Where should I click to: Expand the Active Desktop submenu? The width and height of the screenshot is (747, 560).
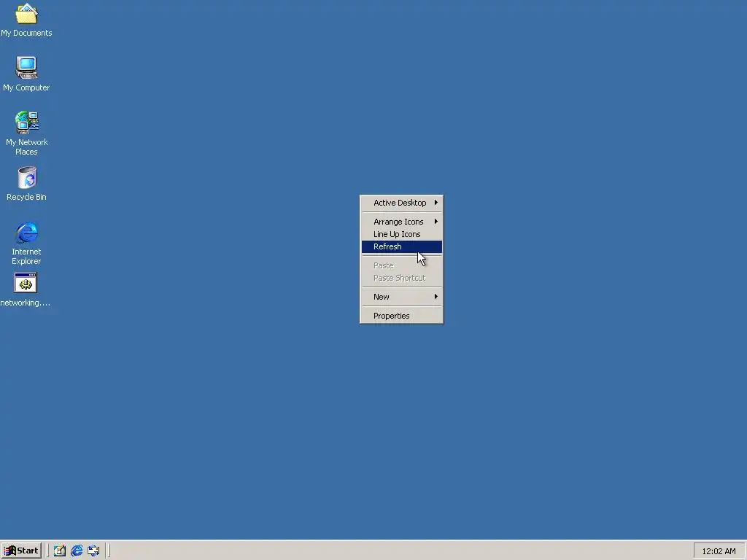click(x=402, y=203)
